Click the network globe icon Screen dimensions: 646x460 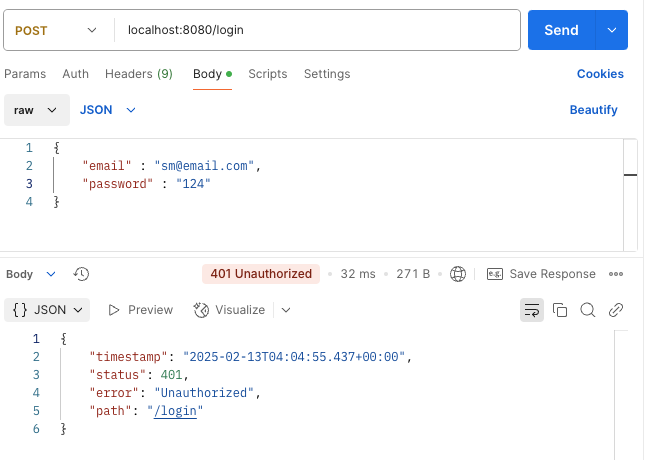pyautogui.click(x=458, y=274)
